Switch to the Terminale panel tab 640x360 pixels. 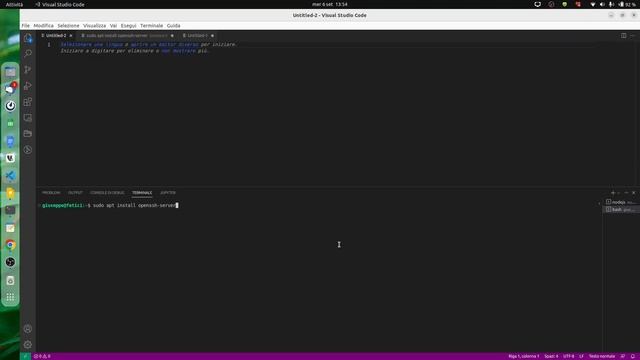[142, 193]
